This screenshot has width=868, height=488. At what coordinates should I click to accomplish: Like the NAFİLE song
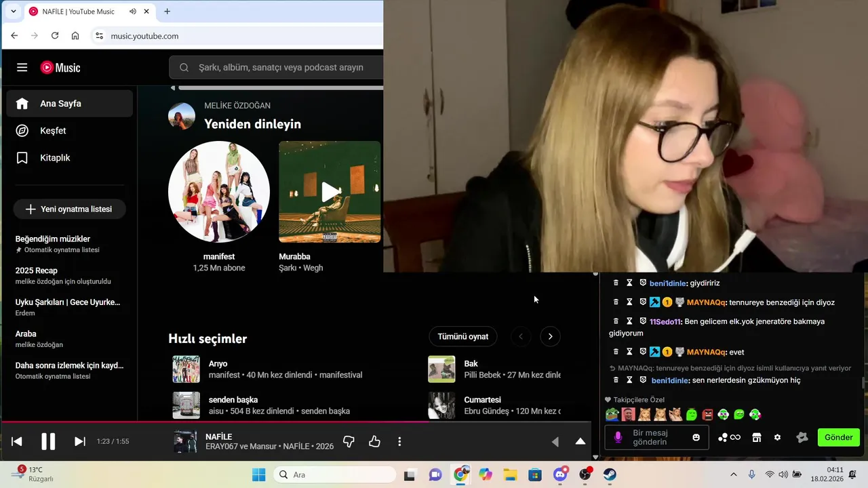(x=374, y=441)
